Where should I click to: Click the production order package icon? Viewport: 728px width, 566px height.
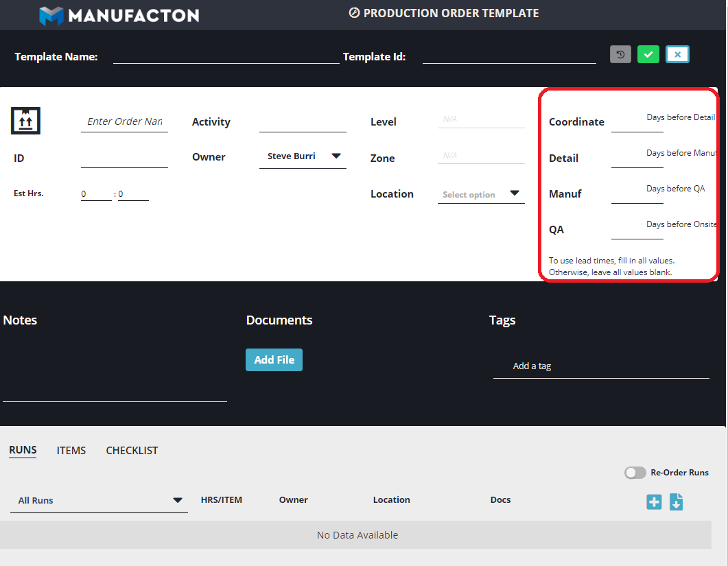click(26, 121)
